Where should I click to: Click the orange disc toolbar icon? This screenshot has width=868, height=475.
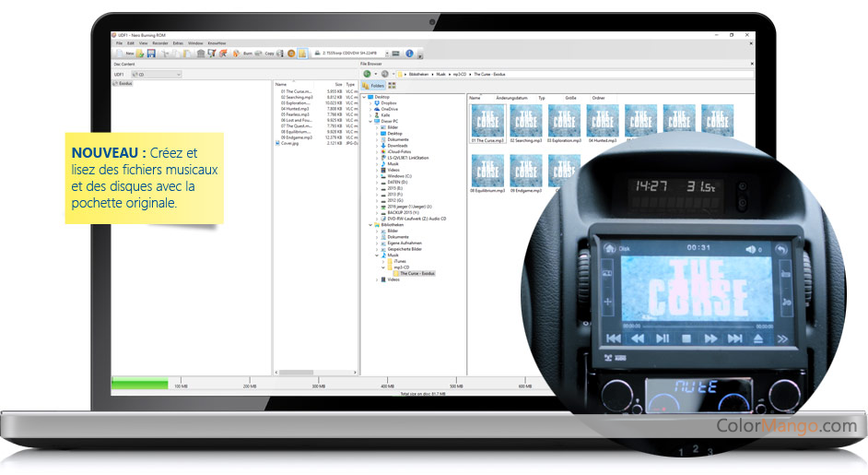(291, 53)
